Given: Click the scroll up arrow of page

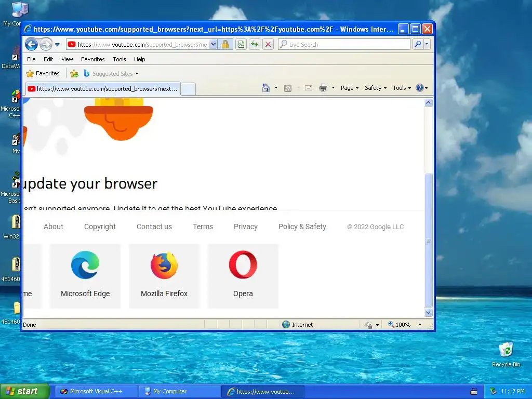Looking at the screenshot, I should [x=428, y=103].
